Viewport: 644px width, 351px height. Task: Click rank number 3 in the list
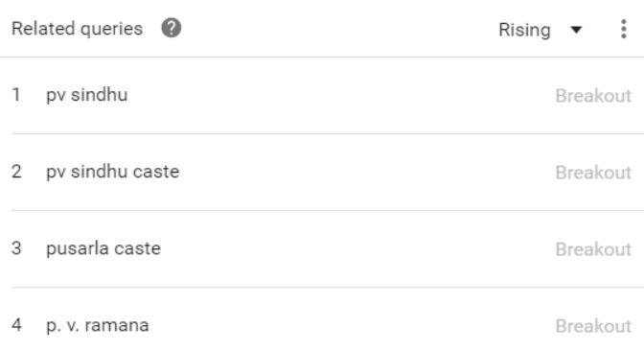16,248
